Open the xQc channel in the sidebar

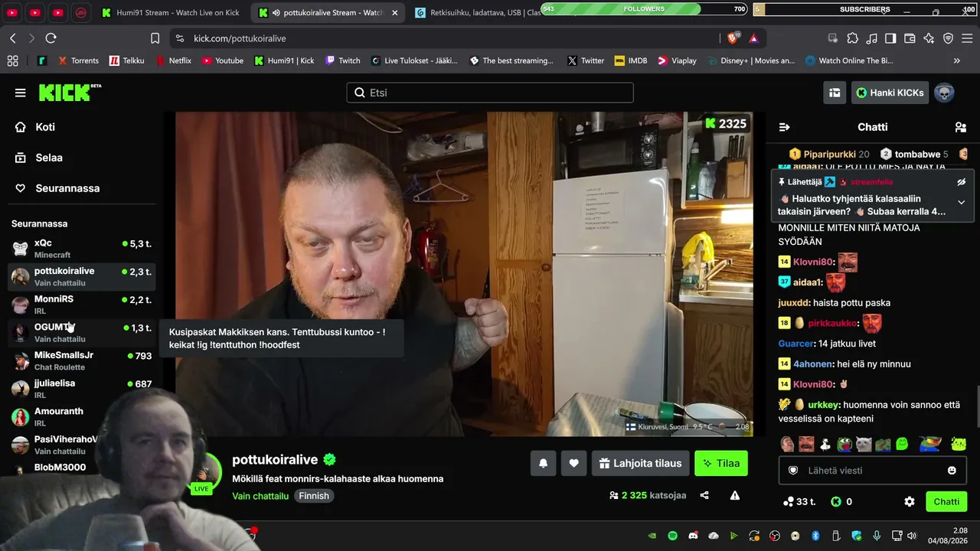[x=82, y=248]
